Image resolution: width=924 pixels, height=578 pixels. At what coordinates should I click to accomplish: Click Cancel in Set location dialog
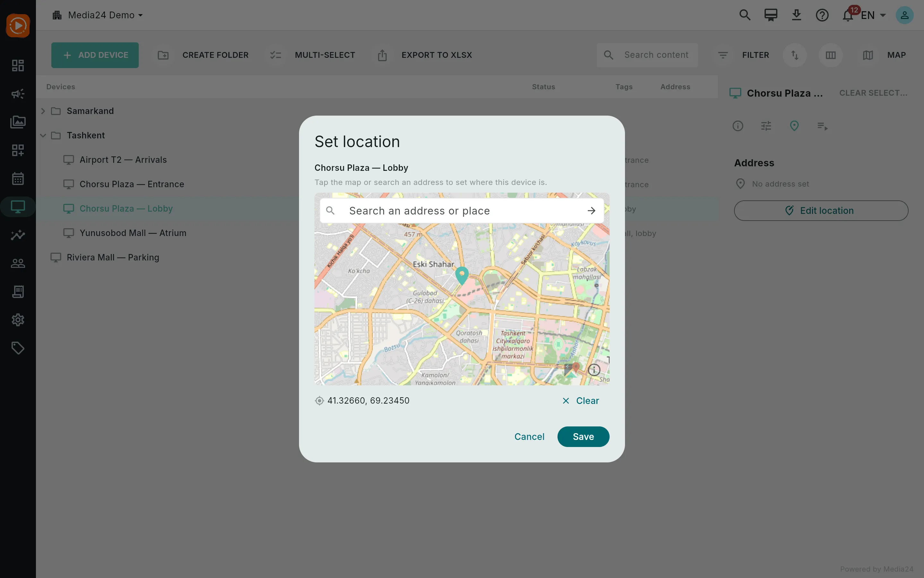[529, 437]
